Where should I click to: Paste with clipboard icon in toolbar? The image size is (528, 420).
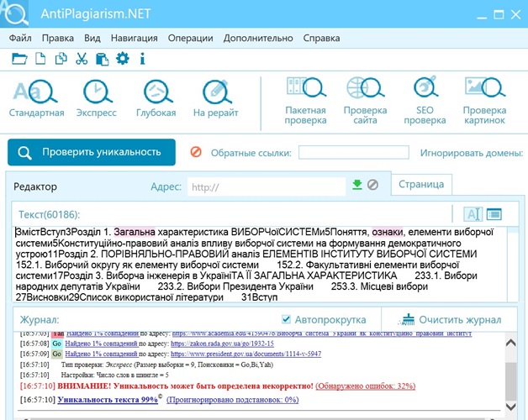[102, 59]
